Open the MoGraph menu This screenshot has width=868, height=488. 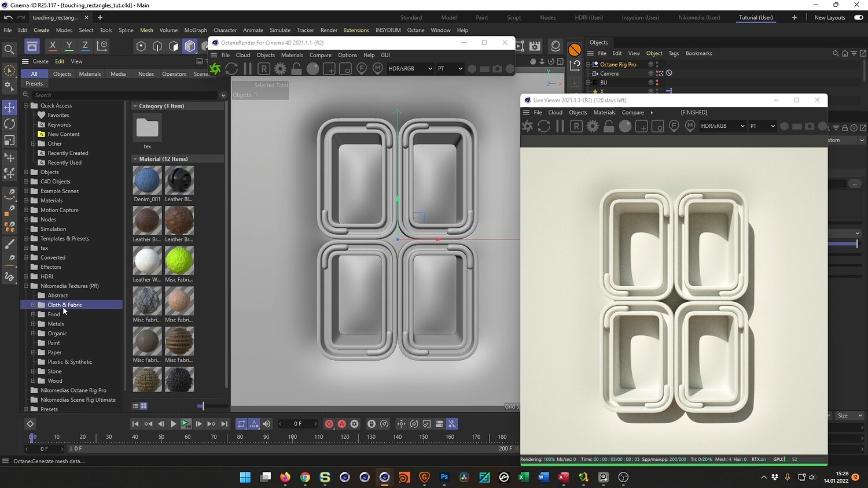(x=196, y=30)
